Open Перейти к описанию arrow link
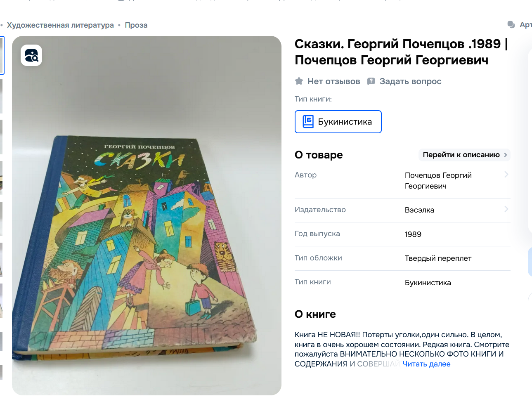Screen dimensions: 532x397 (465, 155)
